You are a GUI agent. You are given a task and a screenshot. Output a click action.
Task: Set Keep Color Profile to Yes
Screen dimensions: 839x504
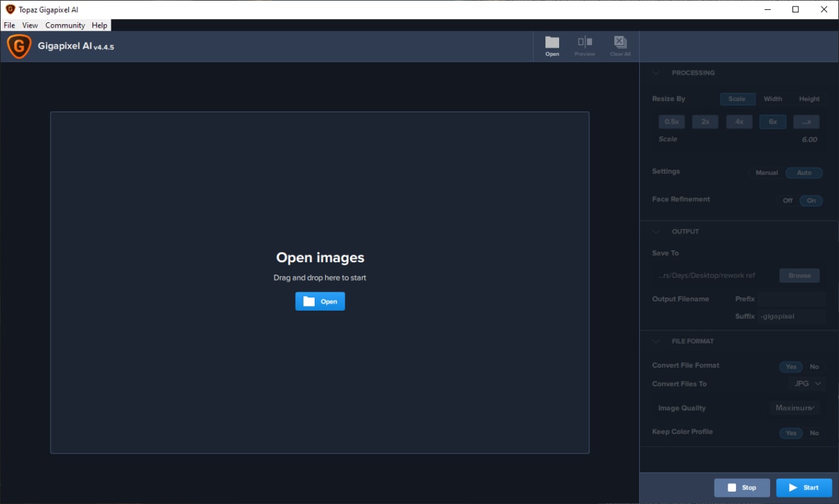point(790,433)
